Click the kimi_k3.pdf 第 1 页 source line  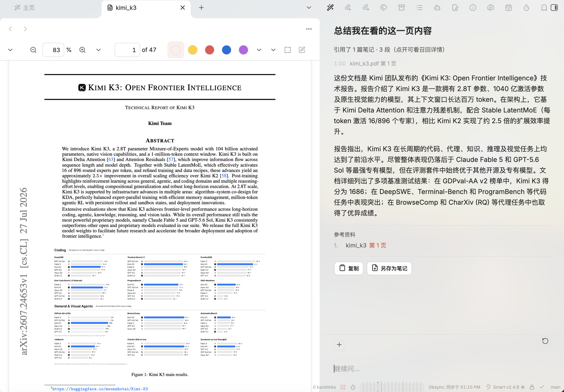coord(365,63)
